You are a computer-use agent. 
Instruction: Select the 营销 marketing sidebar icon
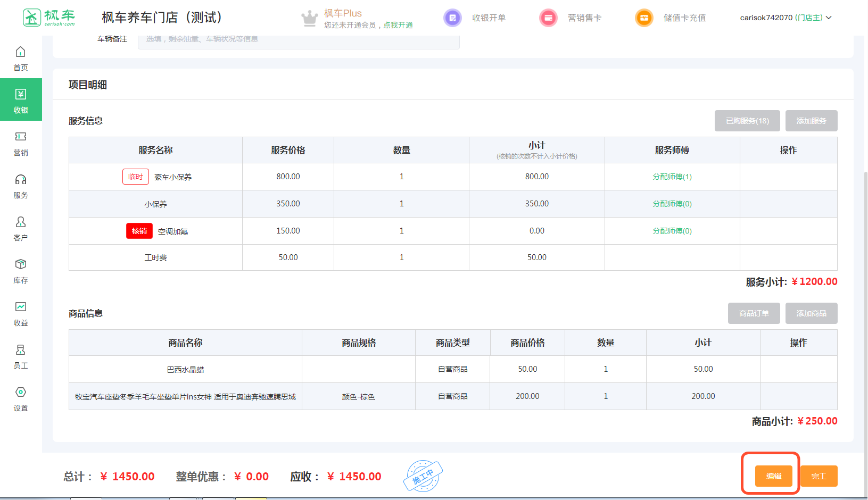click(20, 137)
